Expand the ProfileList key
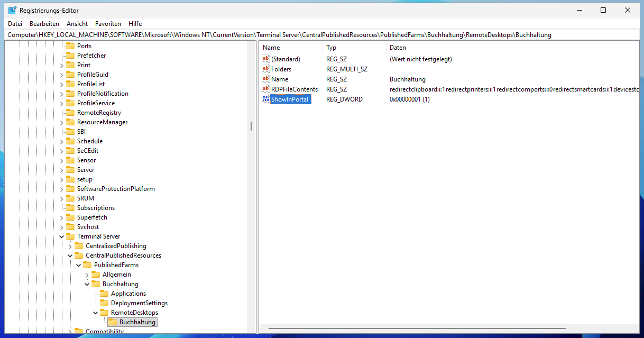This screenshot has height=338, width=644. (x=61, y=84)
